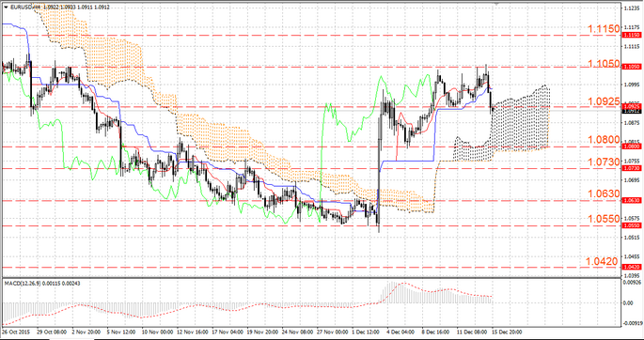Click the red 1.1050 price axis tag
The image size is (644, 340).
[x=631, y=67]
